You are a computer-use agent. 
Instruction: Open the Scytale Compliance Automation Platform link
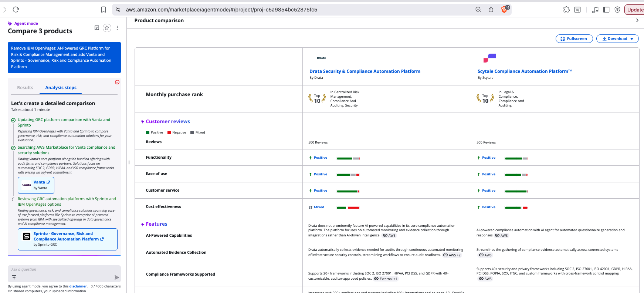point(524,71)
